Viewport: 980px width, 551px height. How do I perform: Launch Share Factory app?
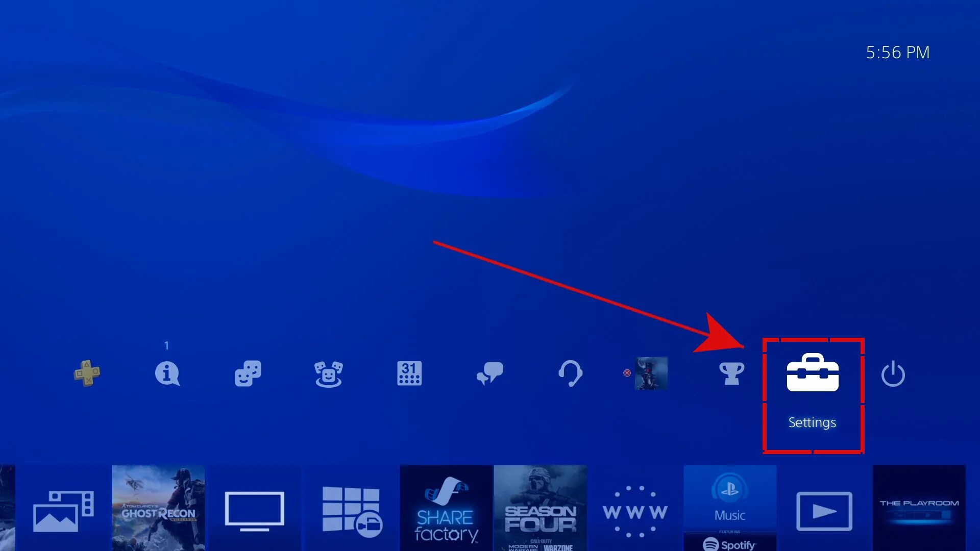click(x=444, y=509)
